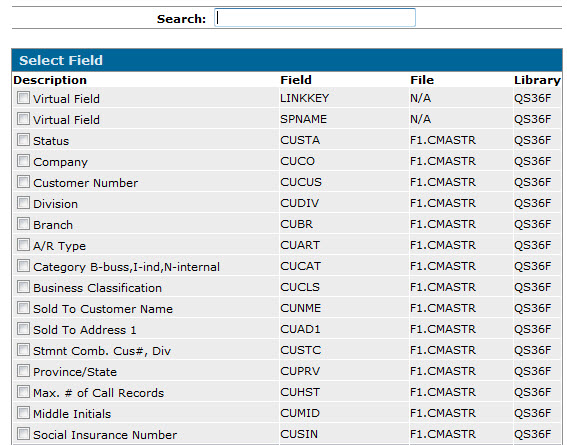This screenshot has height=445, width=567.
Task: Check the Stmnt Comb. Cus#, Div checkbox
Action: point(24,350)
